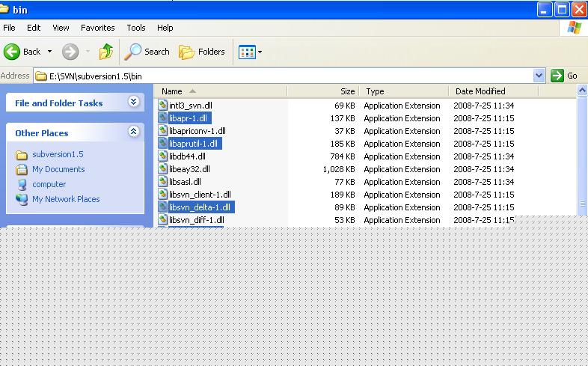The width and height of the screenshot is (588, 366).
Task: Sort by Date Modified column header
Action: click(494, 91)
